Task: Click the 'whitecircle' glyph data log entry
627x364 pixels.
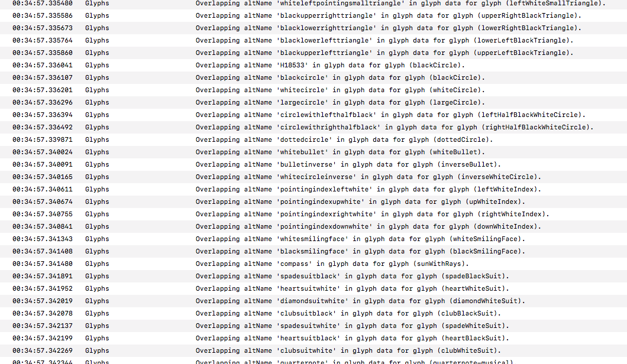Action: [x=340, y=90]
